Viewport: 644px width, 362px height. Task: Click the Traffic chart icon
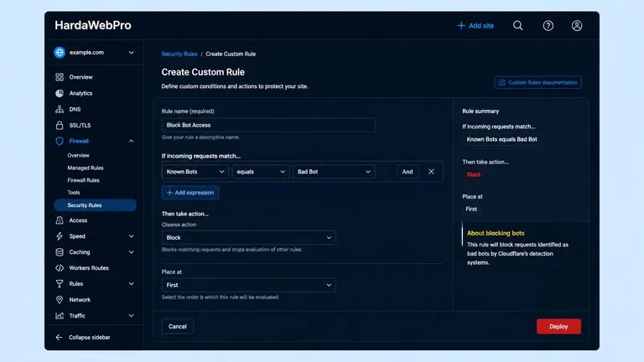tap(60, 316)
